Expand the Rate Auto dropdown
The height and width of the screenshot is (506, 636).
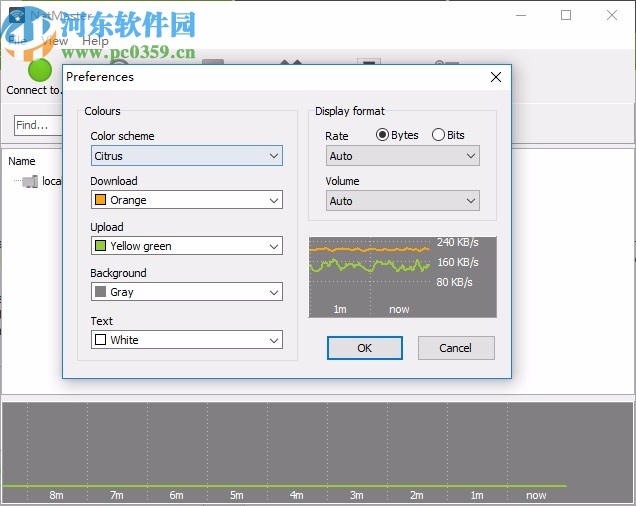[x=402, y=156]
